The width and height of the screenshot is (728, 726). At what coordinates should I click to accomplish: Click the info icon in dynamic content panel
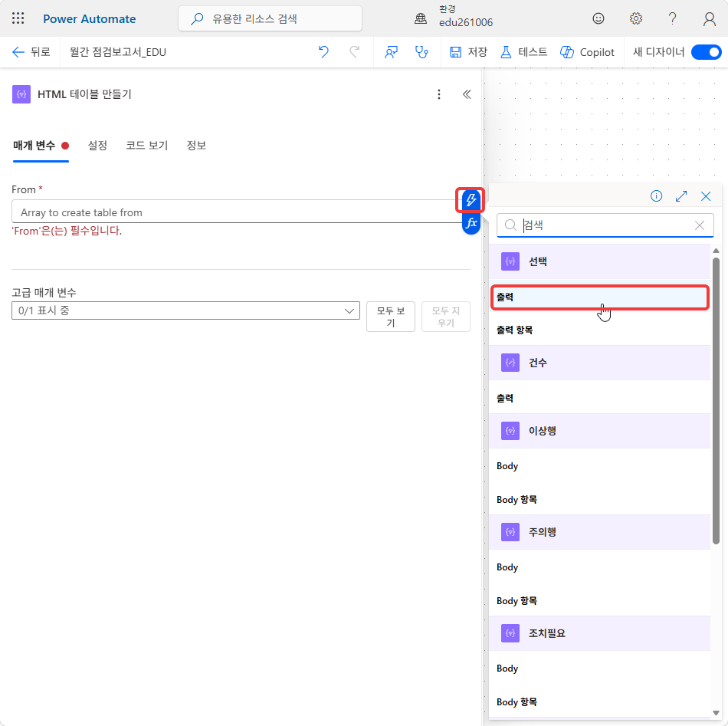click(656, 196)
